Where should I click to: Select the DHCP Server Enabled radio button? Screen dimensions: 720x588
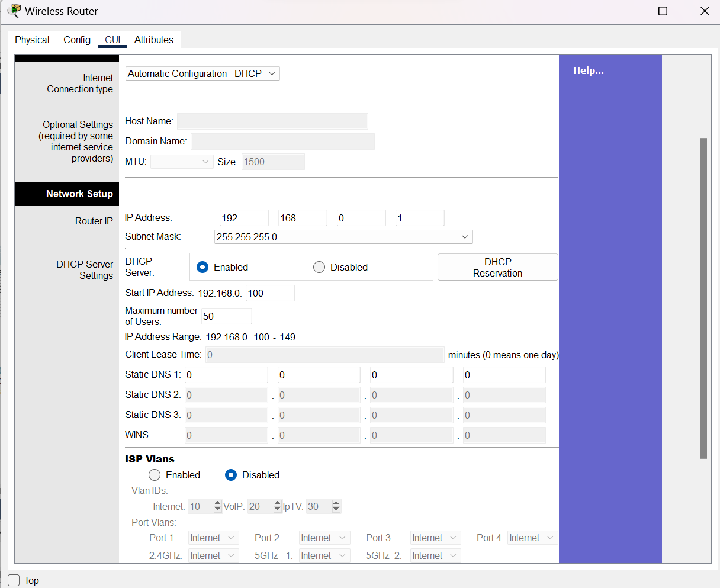[x=202, y=267]
